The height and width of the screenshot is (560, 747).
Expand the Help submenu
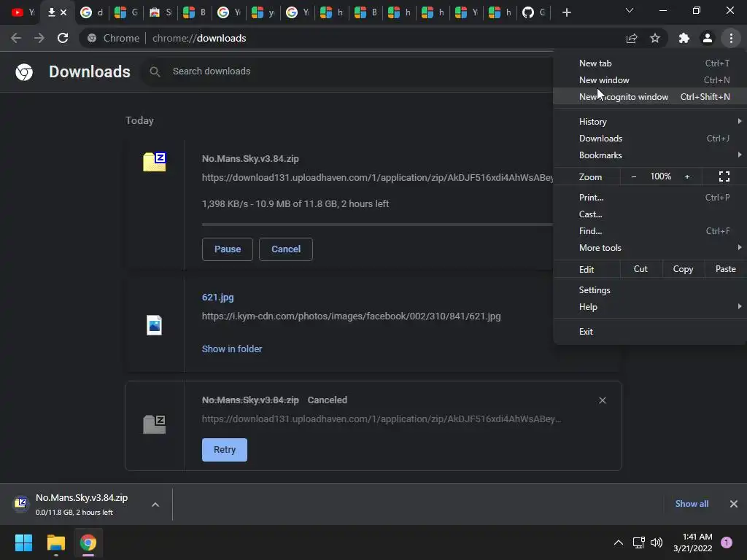[650, 307]
